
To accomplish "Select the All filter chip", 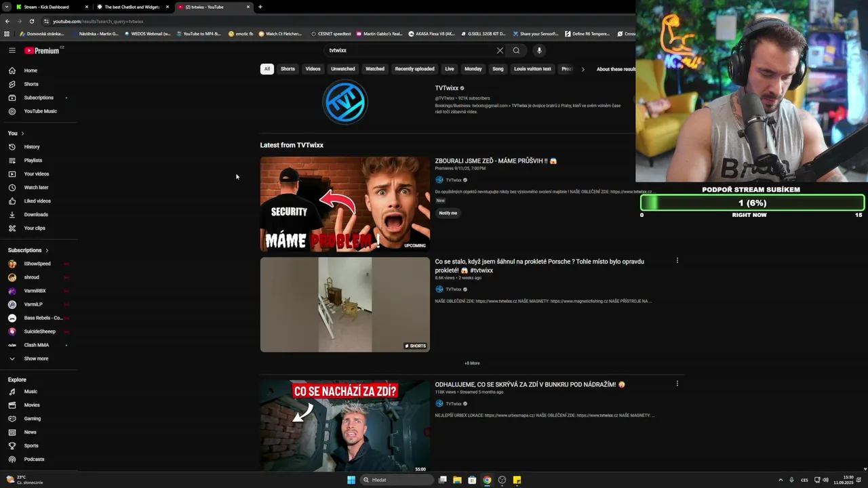I will (267, 69).
